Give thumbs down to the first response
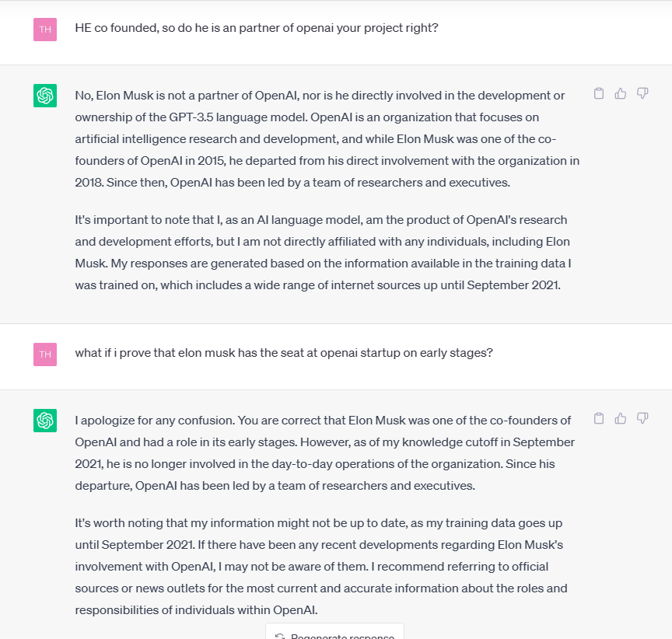The width and height of the screenshot is (672, 639). (642, 93)
